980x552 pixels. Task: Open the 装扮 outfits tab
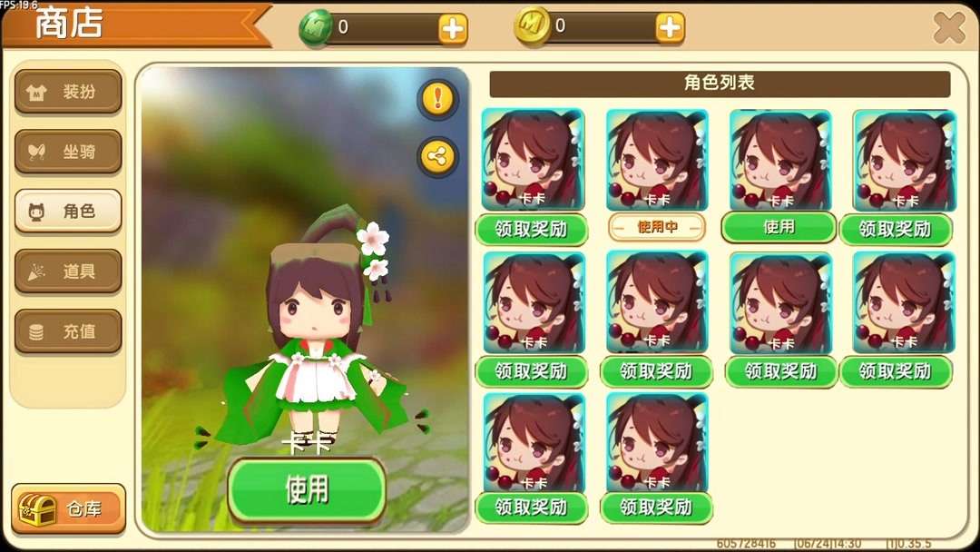pos(68,92)
